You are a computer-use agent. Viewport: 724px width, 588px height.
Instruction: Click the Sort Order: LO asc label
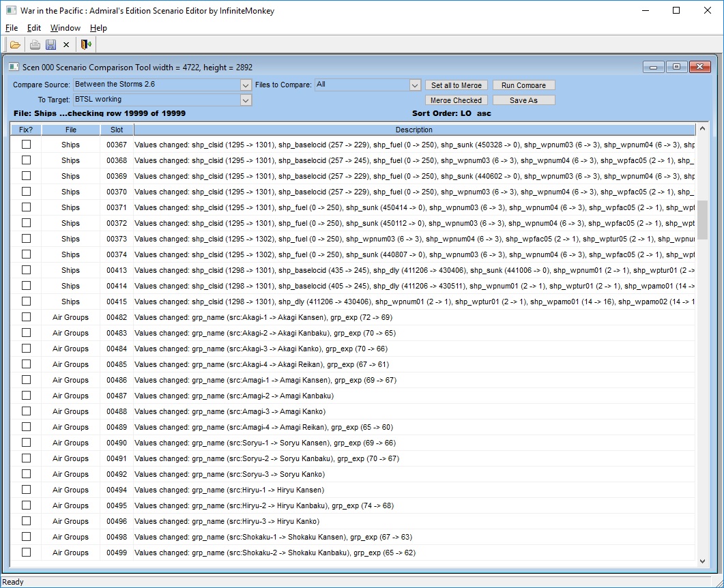[x=452, y=113]
